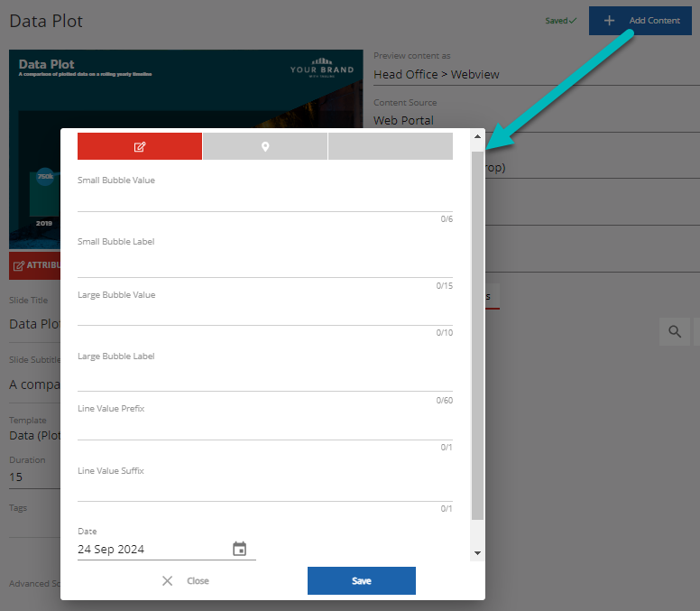Screen dimensions: 700x611
Task: Switch to the location pin tab
Action: [x=265, y=146]
